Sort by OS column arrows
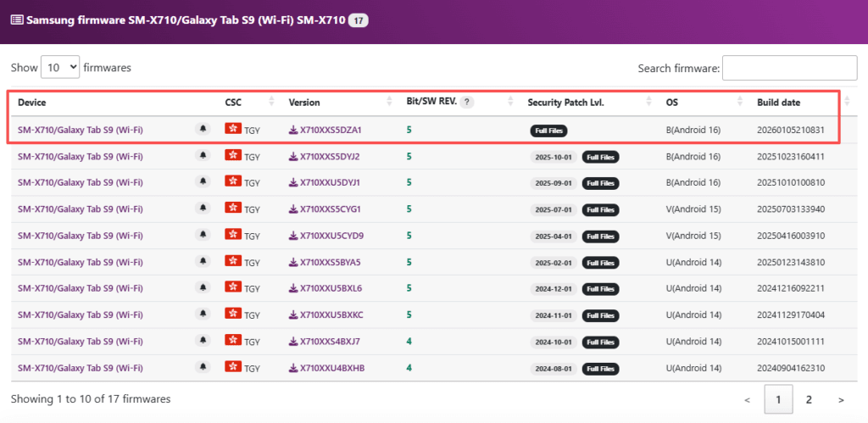Viewport: 868px width, 423px height. pyautogui.click(x=740, y=102)
